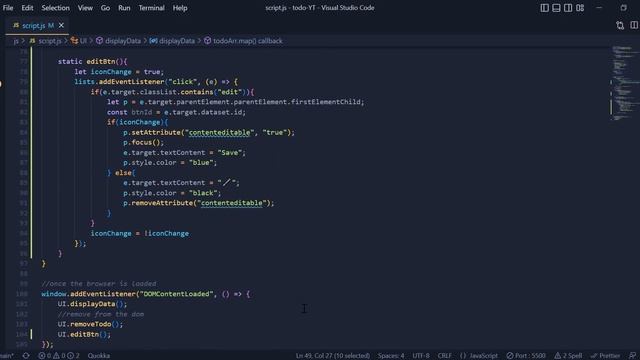Click the sync changes icon in status bar
This screenshot has height=360, width=640.
26,356
